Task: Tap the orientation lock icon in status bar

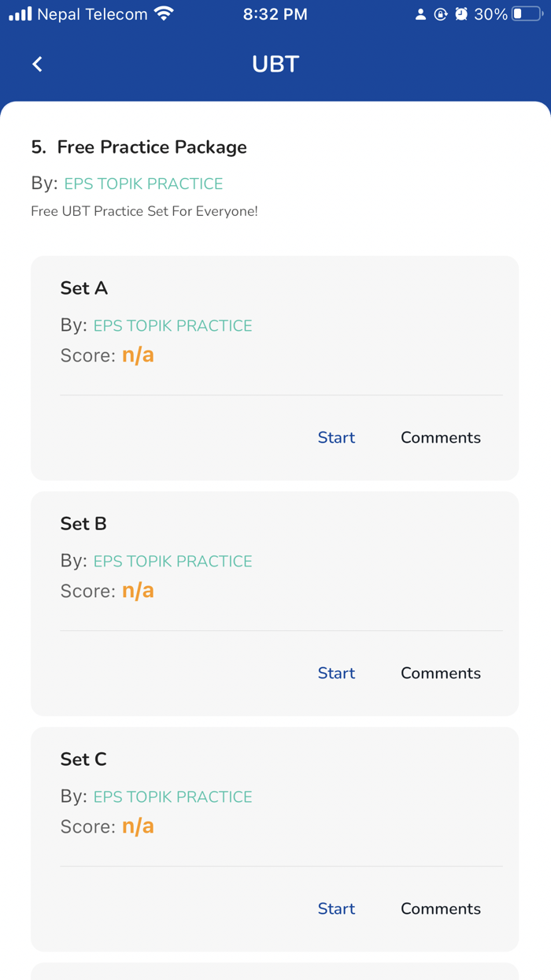Action: point(441,13)
